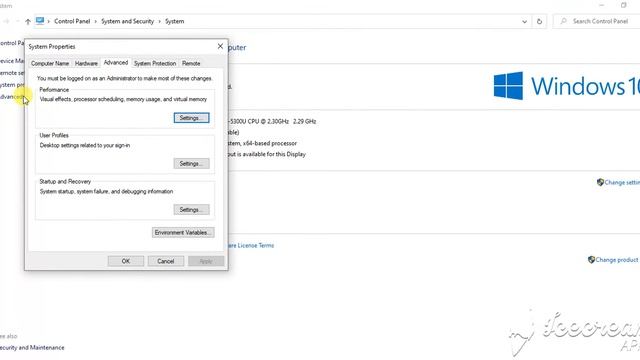Viewport: 640px width, 360px height.
Task: Open Performance Settings button
Action: pyautogui.click(x=191, y=118)
